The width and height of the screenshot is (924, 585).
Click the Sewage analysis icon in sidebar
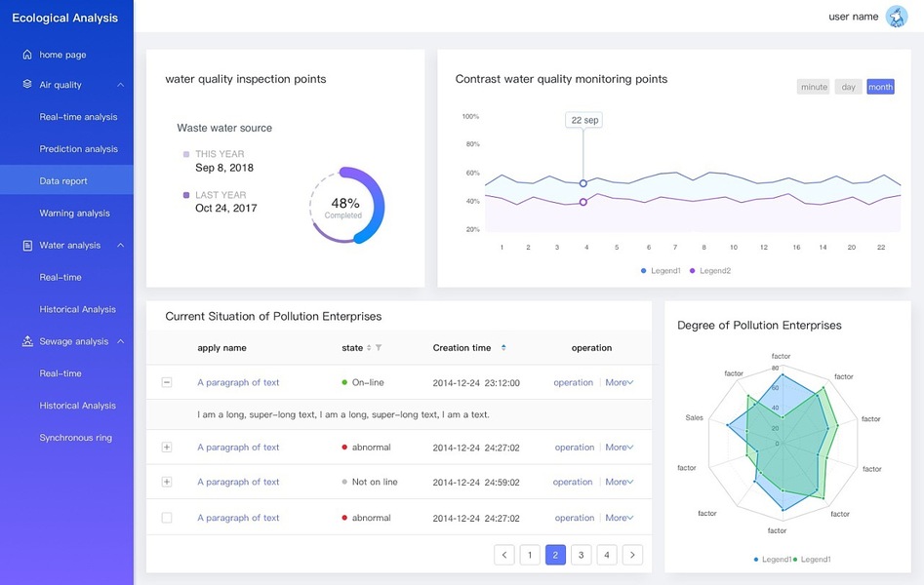pos(27,342)
